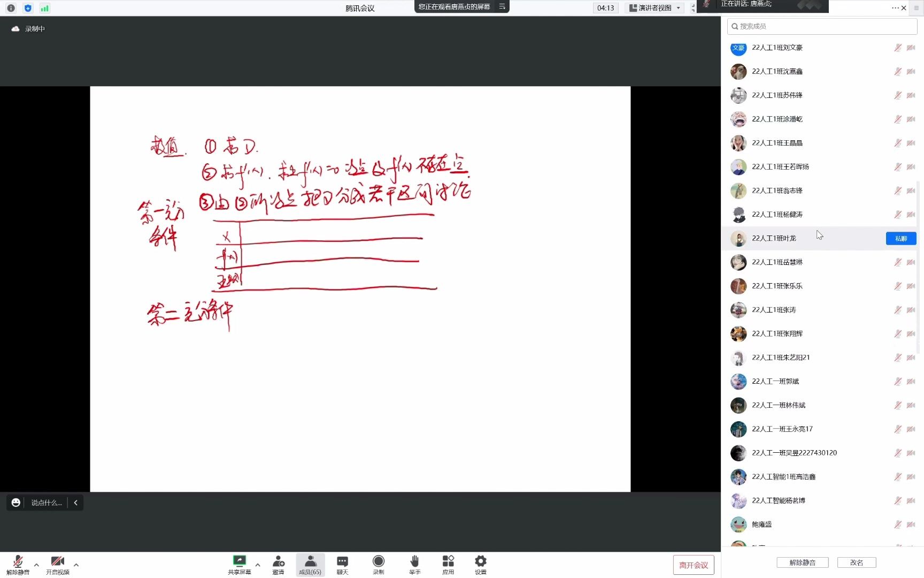Screen dimensions: 924x578
Task: Select member 22人工一班林伟斌
Action: pyautogui.click(x=822, y=405)
